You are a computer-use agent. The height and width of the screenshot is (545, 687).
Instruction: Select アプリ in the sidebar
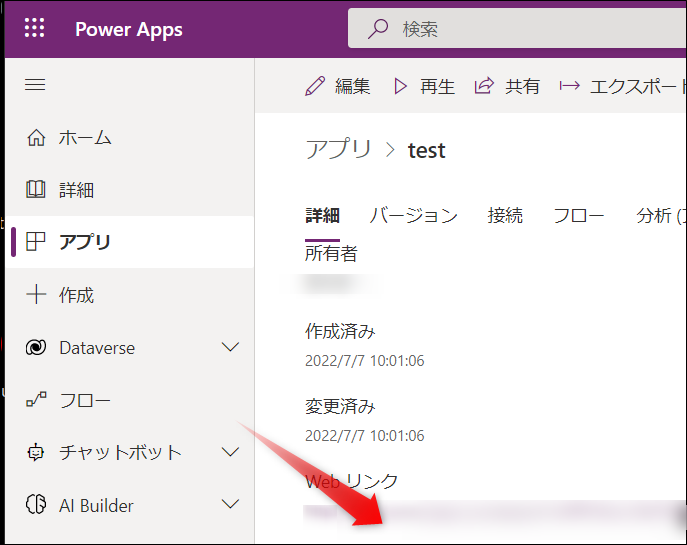130,242
